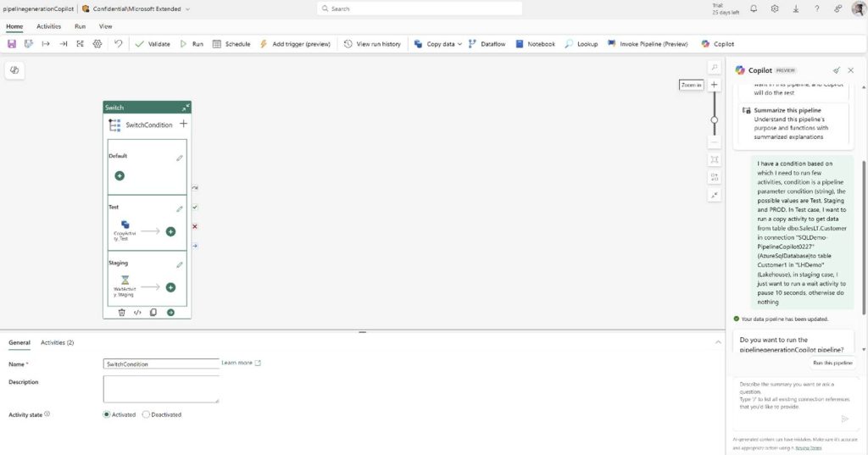Screen dimensions: 868x455
Task: Add a Lookup activity
Action: click(581, 44)
